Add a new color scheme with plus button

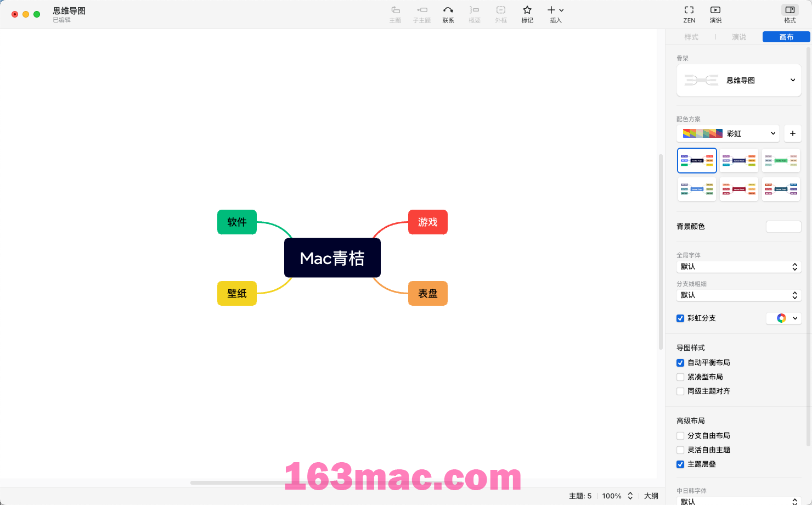pos(793,133)
